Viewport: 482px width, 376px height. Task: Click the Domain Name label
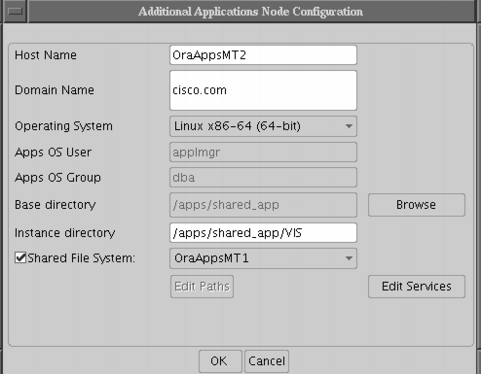[x=54, y=90]
